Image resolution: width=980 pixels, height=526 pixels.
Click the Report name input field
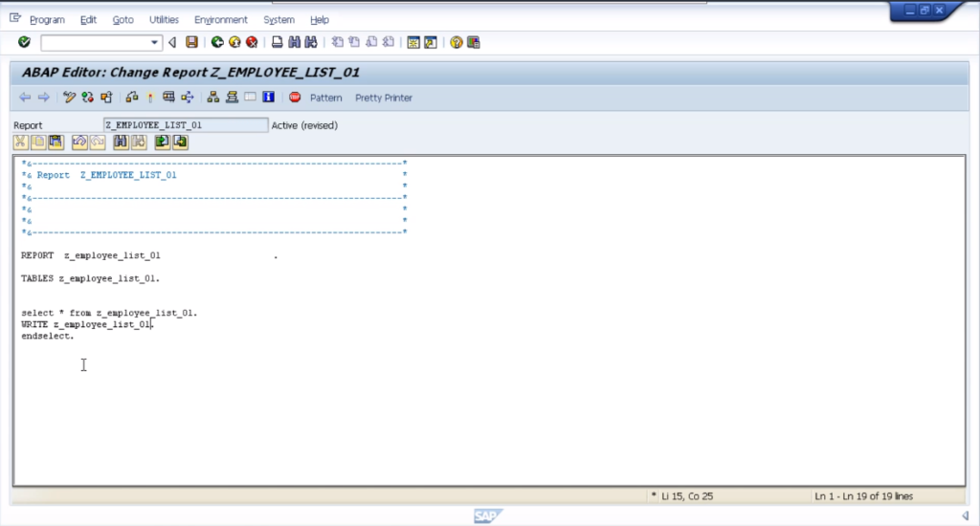[186, 125]
